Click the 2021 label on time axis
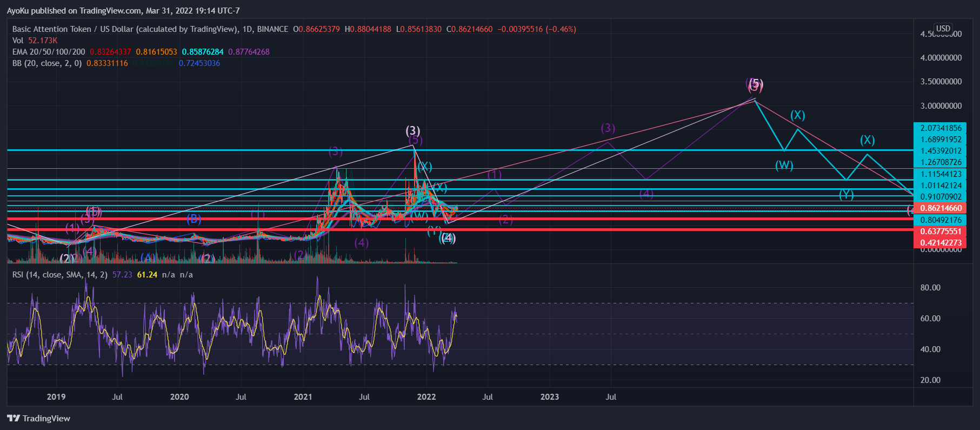Image resolution: width=980 pixels, height=430 pixels. (303, 397)
